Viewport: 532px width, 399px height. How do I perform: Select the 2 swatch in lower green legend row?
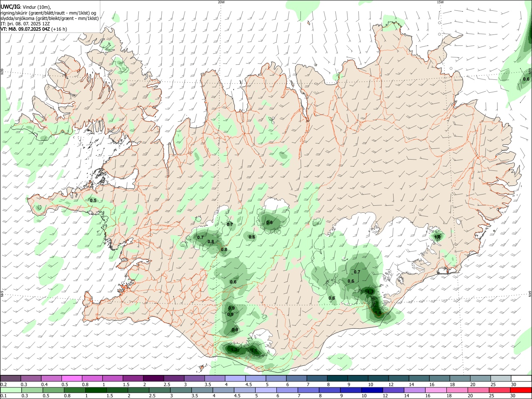138,390
